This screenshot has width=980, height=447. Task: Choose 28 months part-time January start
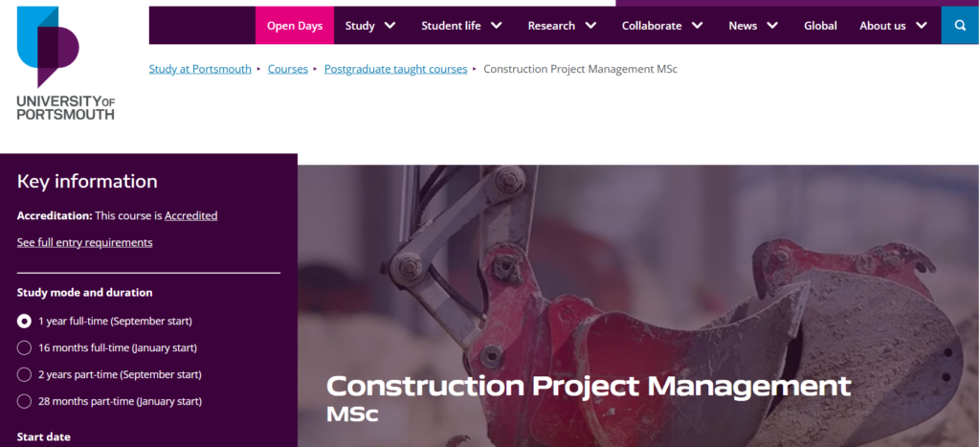coord(24,401)
